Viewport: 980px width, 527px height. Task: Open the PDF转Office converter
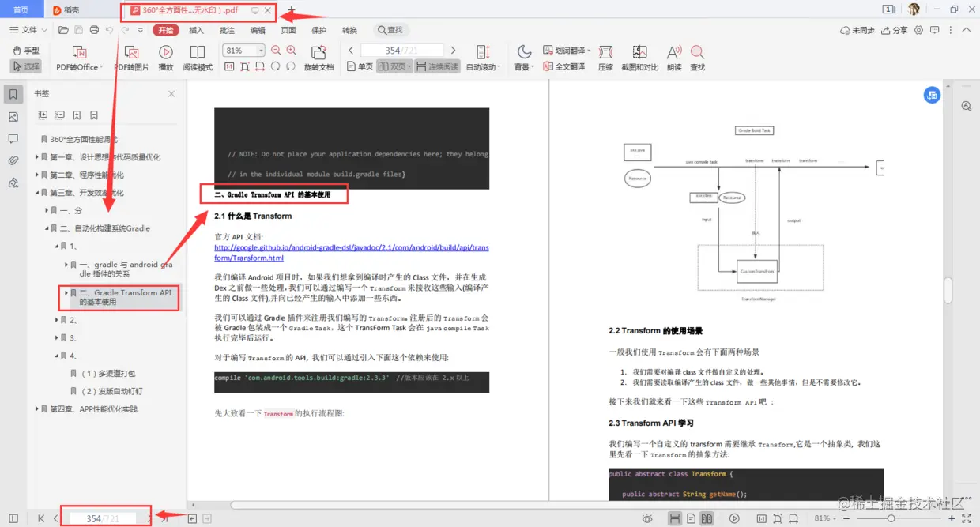[77, 58]
